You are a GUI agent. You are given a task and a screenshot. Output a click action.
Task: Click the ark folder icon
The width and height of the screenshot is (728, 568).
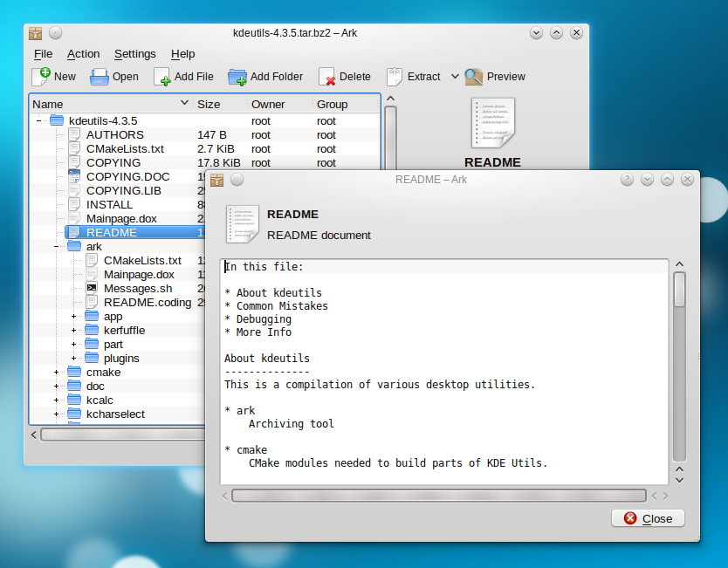click(x=74, y=246)
